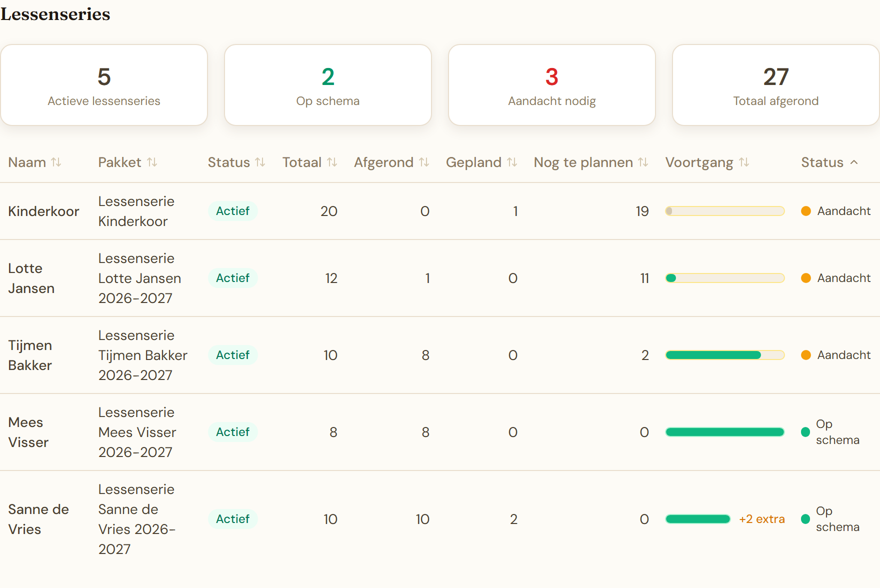Open the Actieve lessenseries summary card

pyautogui.click(x=104, y=85)
